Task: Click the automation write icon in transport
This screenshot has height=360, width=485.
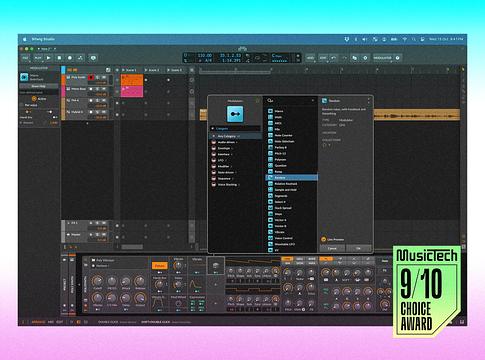Action: (80, 58)
